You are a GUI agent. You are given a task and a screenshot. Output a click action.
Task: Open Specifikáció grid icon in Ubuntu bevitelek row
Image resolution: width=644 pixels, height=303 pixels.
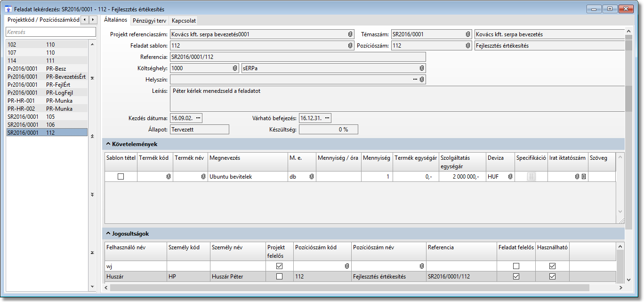pos(531,177)
